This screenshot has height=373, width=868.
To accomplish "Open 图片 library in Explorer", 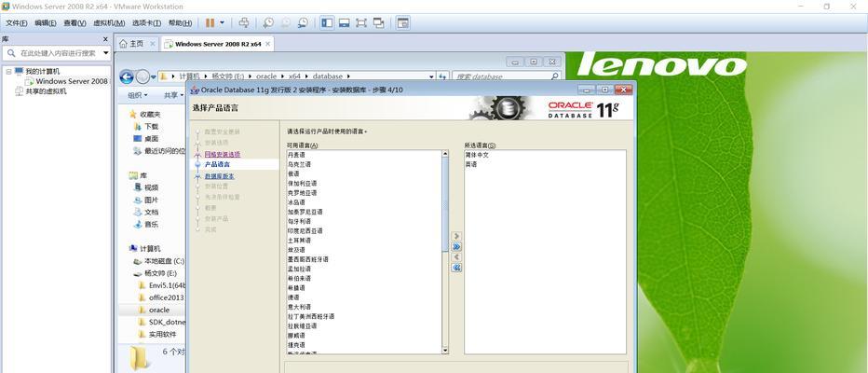I will point(151,200).
